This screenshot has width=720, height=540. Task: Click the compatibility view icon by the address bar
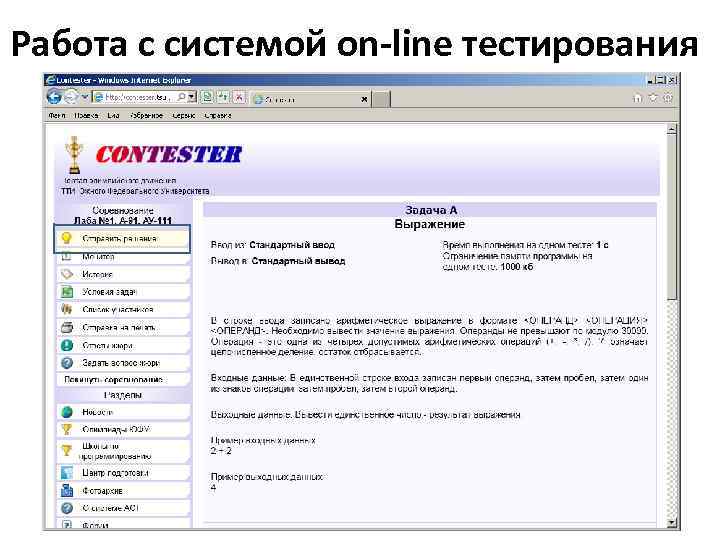coord(207,97)
